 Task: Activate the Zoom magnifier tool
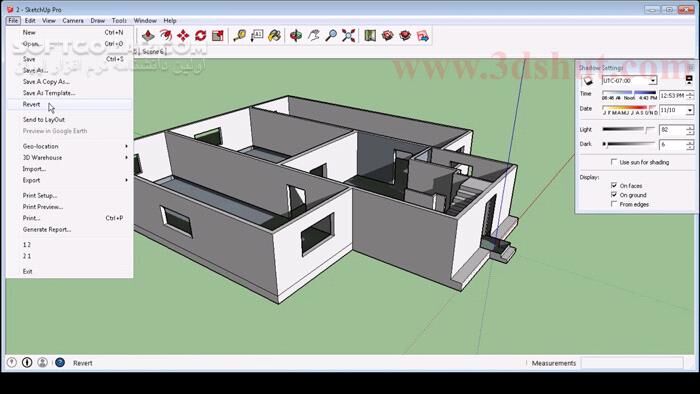point(331,36)
